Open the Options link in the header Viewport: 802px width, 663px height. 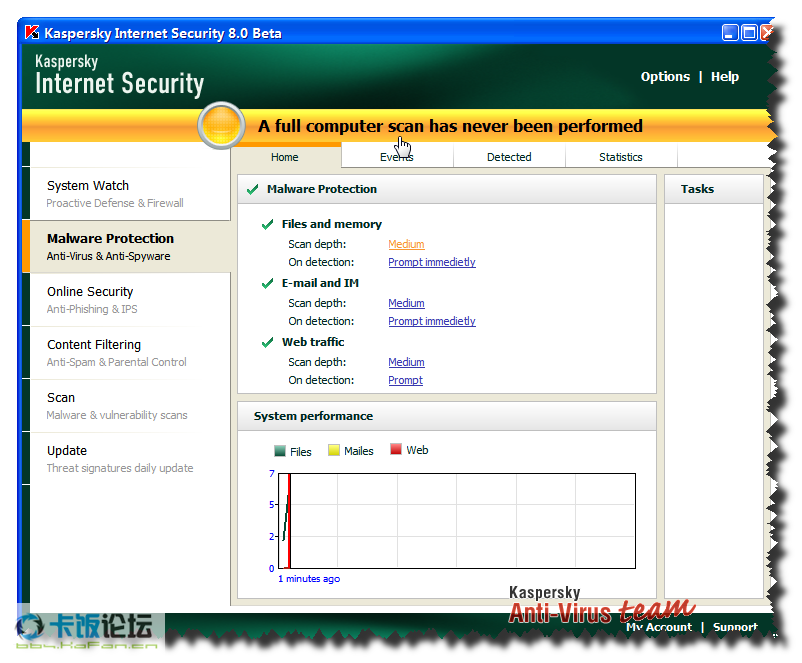click(665, 77)
